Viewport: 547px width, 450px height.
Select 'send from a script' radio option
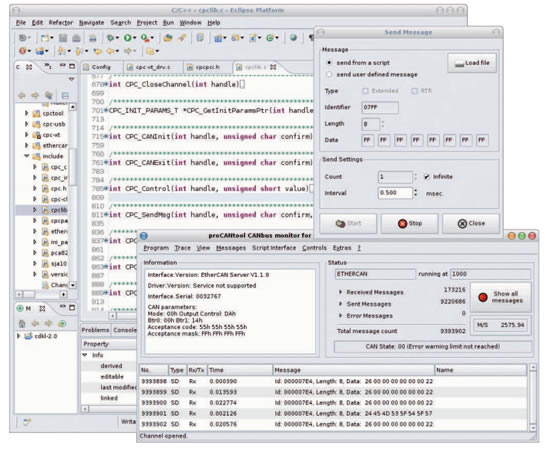click(x=329, y=63)
